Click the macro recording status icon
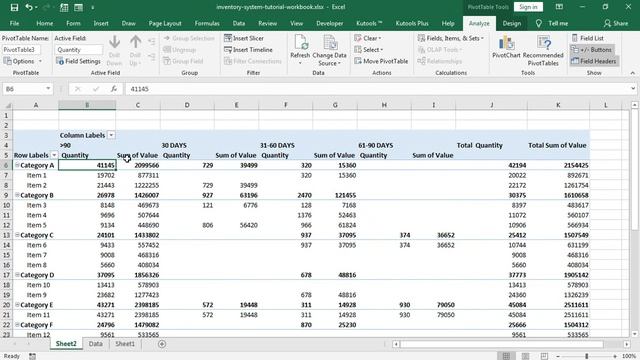This screenshot has height=360, width=640. (32, 356)
